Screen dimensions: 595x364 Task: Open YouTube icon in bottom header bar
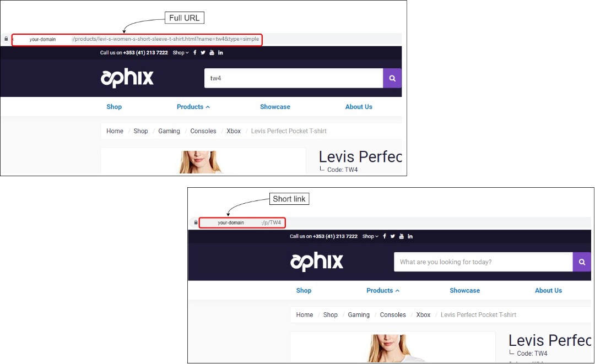(x=402, y=236)
